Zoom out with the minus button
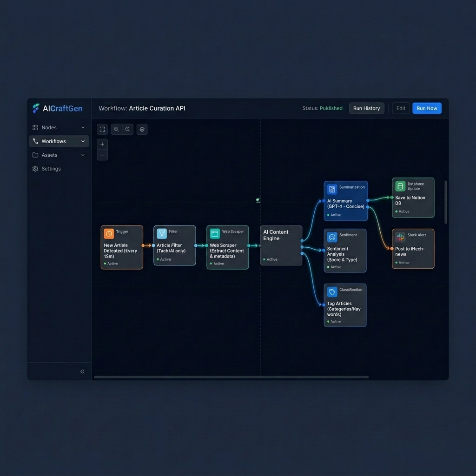 pos(102,155)
